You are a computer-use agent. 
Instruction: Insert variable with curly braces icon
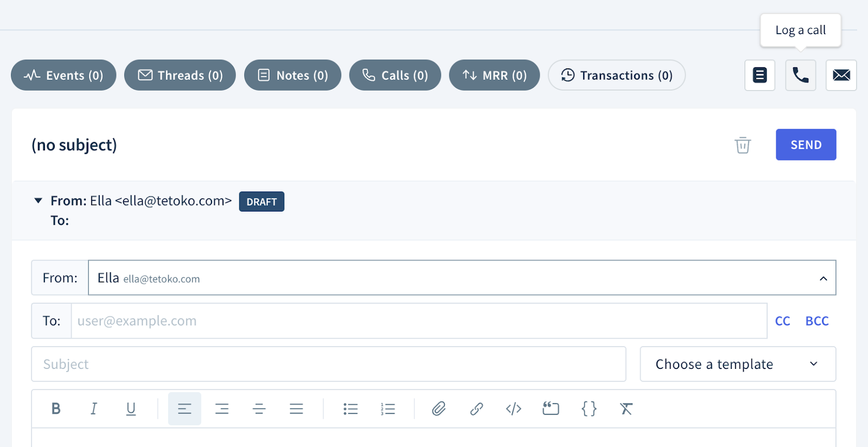[589, 408]
